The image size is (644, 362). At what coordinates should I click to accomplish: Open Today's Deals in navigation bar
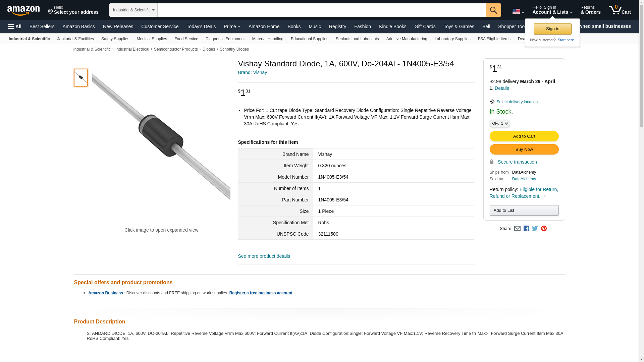pyautogui.click(x=201, y=26)
